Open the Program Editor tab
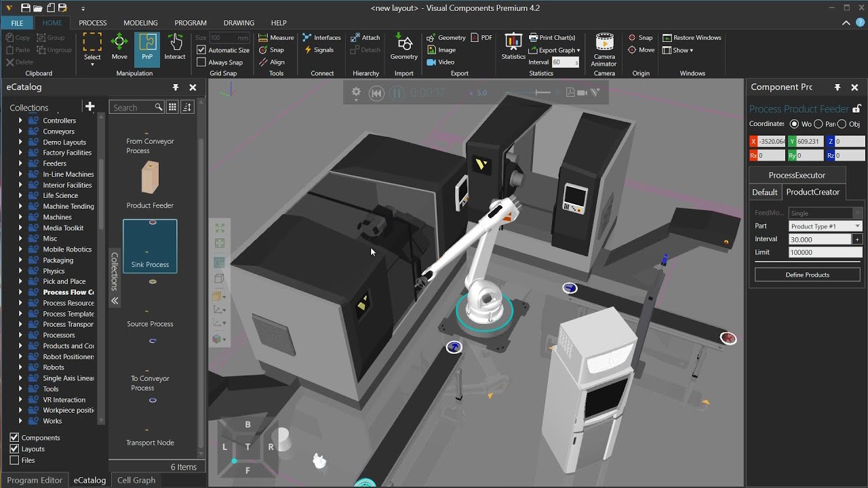This screenshot has width=868, height=488. 35,480
